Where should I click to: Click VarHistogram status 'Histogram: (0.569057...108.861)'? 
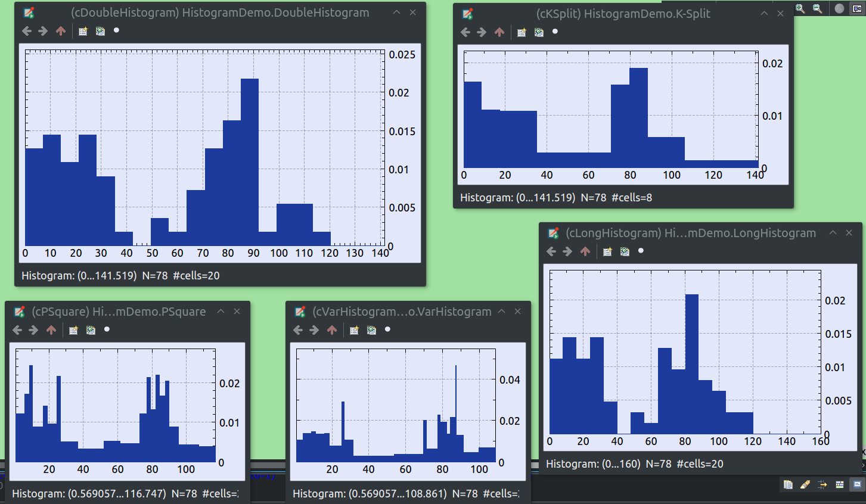tap(370, 493)
